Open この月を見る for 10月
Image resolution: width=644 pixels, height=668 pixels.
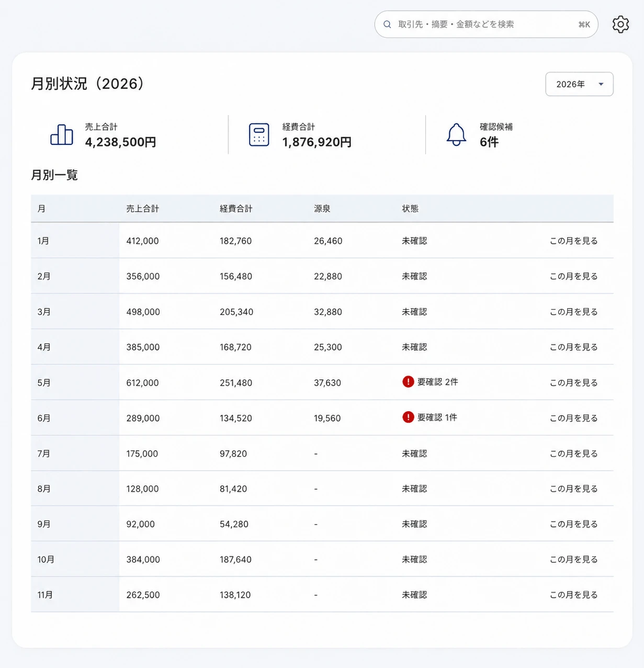point(573,560)
